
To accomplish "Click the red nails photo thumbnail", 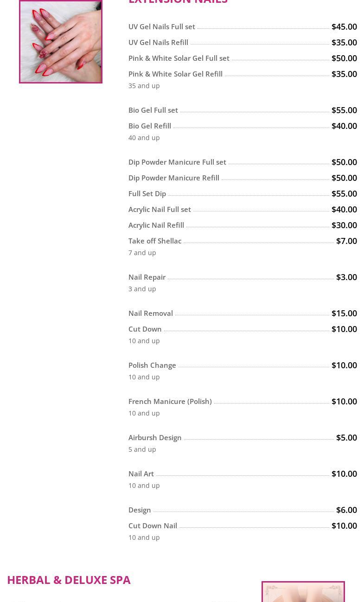I will 61,42.
